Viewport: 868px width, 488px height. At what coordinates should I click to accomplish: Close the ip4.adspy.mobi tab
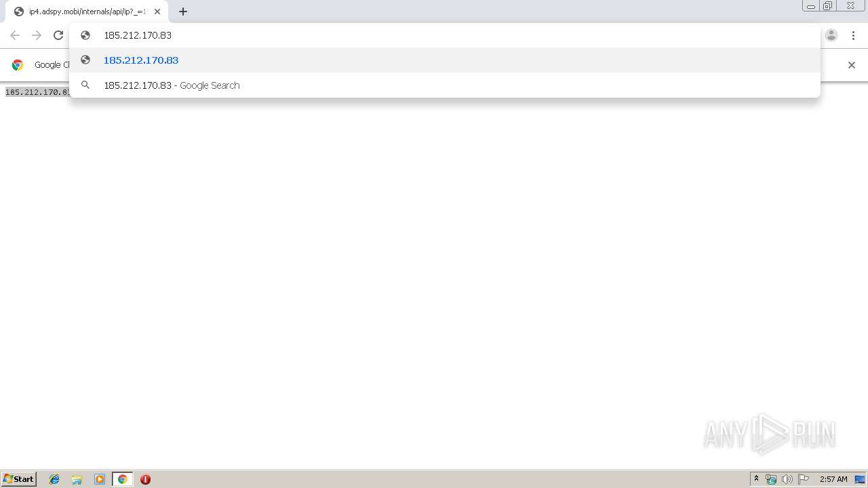(157, 12)
